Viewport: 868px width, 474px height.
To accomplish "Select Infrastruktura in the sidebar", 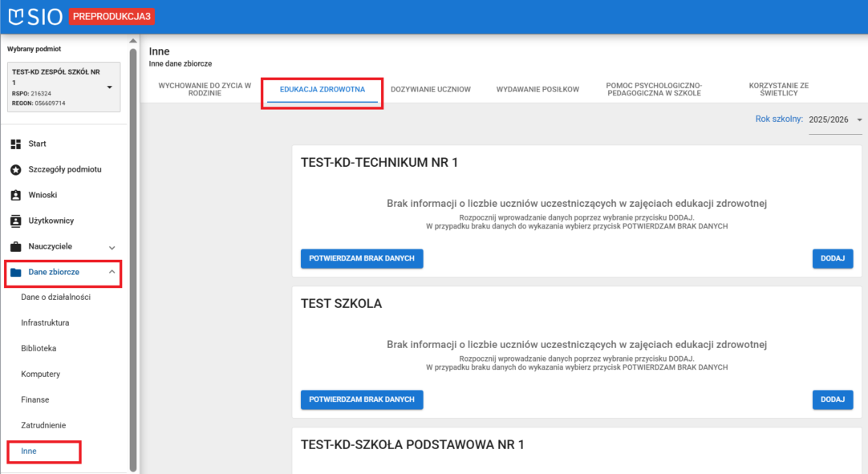I will point(47,322).
